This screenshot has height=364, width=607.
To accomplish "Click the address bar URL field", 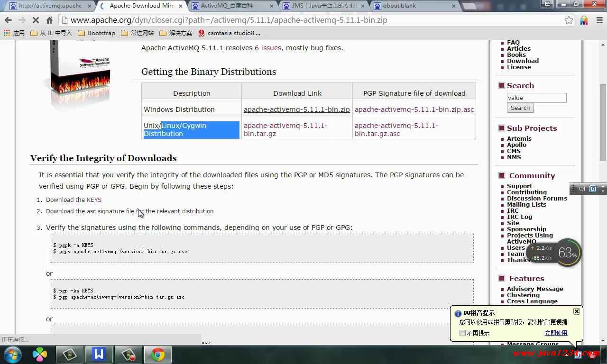I will pyautogui.click(x=313, y=20).
